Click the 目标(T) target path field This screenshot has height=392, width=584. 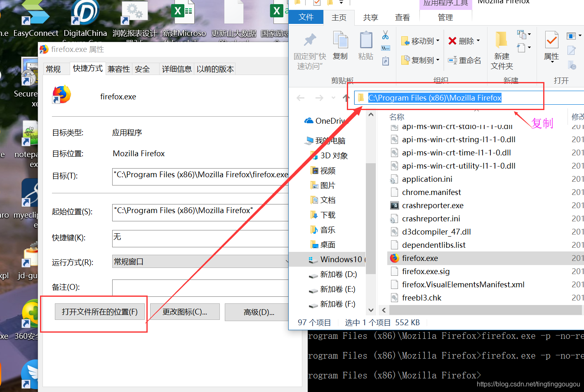pyautogui.click(x=200, y=176)
